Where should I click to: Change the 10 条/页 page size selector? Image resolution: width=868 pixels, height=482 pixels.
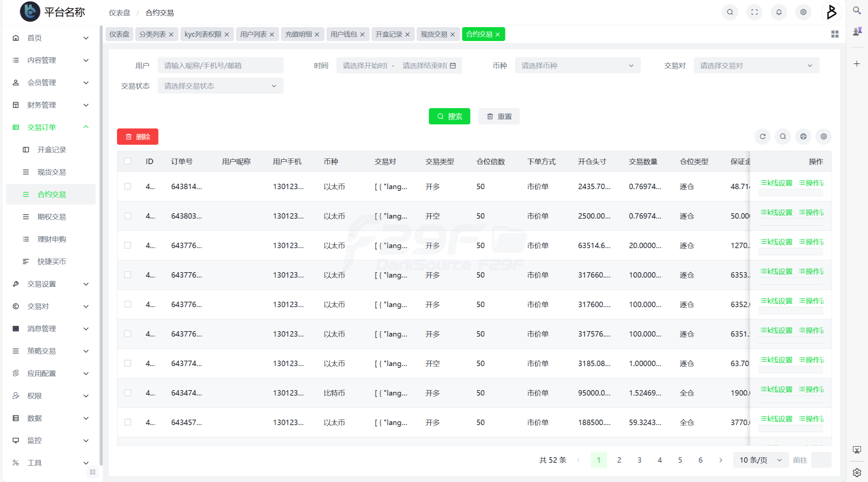760,460
